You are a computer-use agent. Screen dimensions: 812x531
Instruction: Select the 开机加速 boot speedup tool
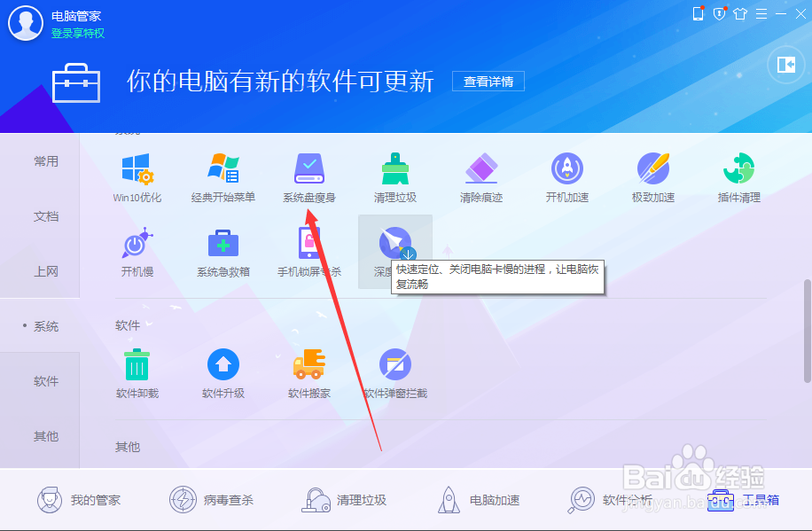pyautogui.click(x=566, y=176)
